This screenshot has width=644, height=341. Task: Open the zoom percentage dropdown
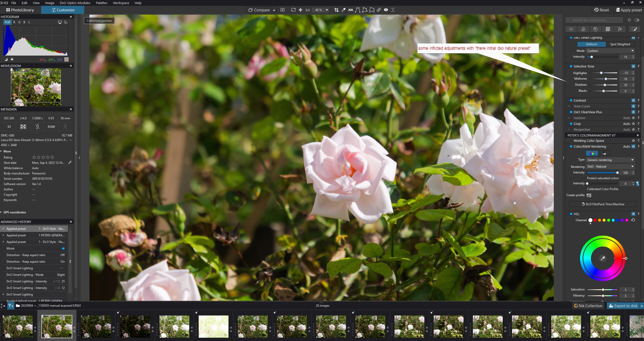click(x=327, y=10)
